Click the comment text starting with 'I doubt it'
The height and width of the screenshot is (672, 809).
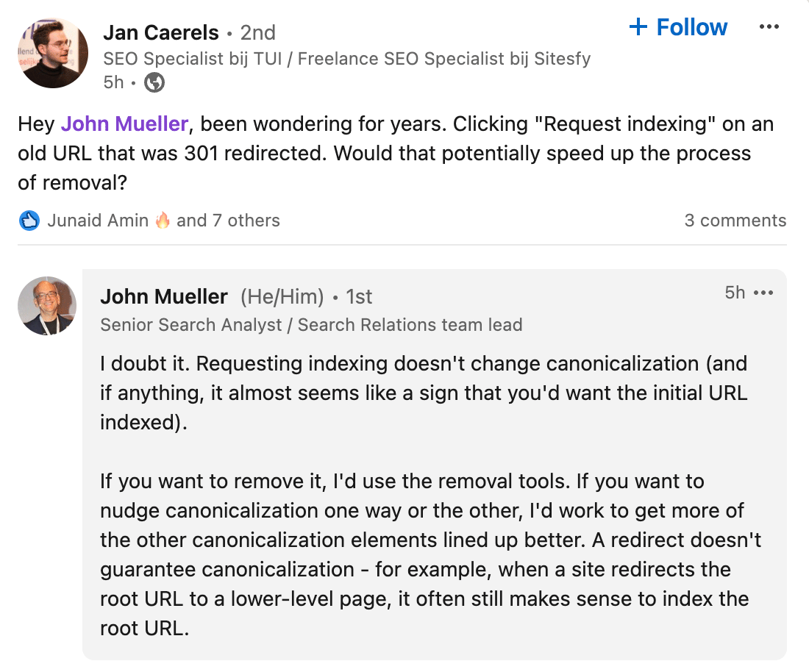click(423, 393)
